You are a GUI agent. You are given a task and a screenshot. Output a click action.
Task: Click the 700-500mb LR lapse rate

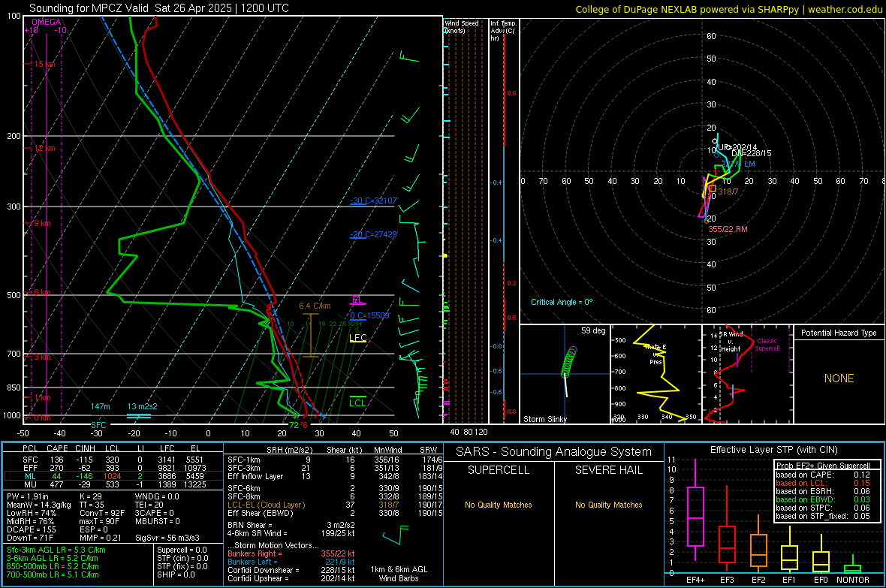click(53, 574)
